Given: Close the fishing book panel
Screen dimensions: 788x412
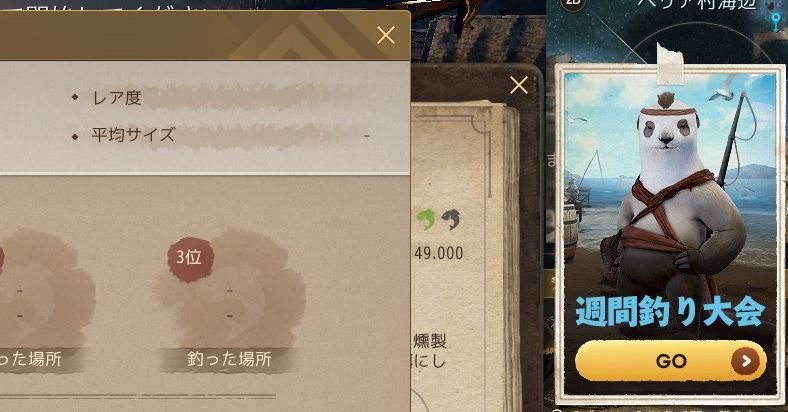Looking at the screenshot, I should 519,85.
